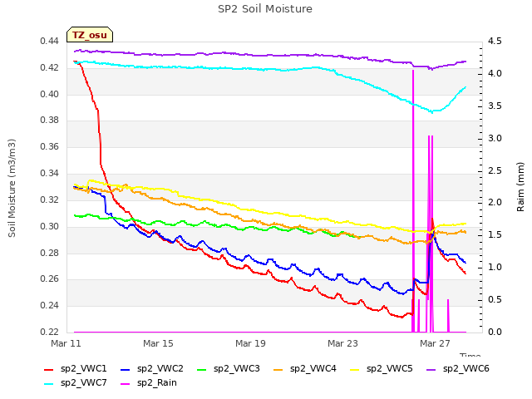Click the purple sp2_VWC6 legend color marker

click(431, 370)
